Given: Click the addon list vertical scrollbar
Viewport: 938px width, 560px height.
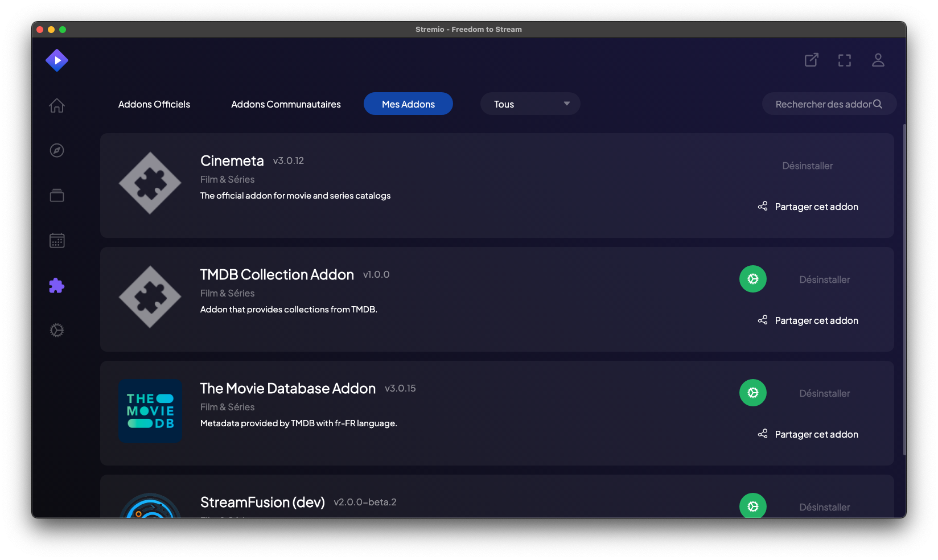Looking at the screenshot, I should (904, 289).
